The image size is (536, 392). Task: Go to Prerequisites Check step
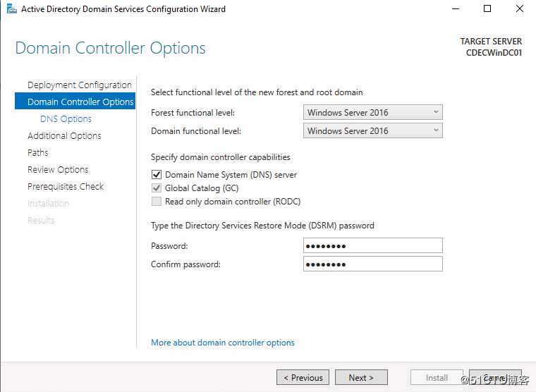(66, 186)
